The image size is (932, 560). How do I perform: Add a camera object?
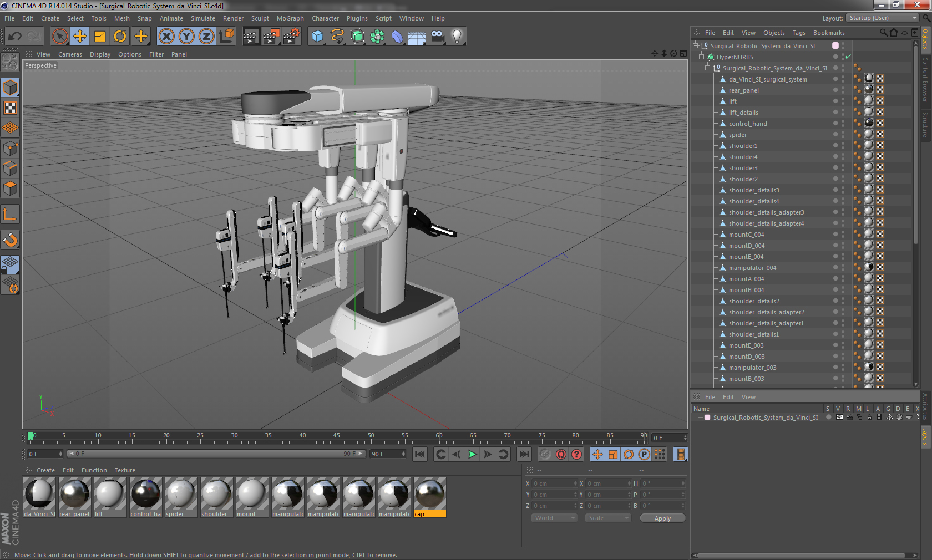[437, 37]
